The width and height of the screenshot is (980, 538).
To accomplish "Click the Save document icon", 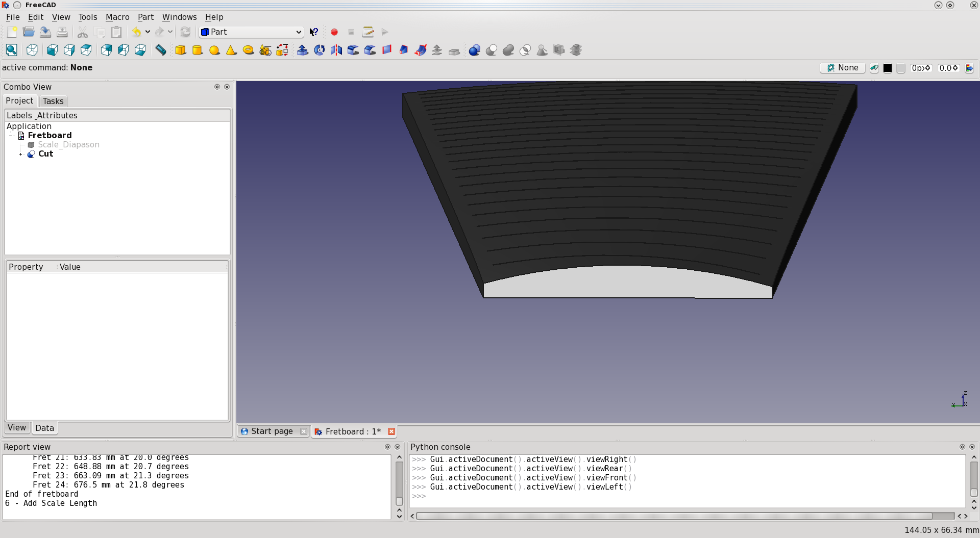I will (45, 32).
